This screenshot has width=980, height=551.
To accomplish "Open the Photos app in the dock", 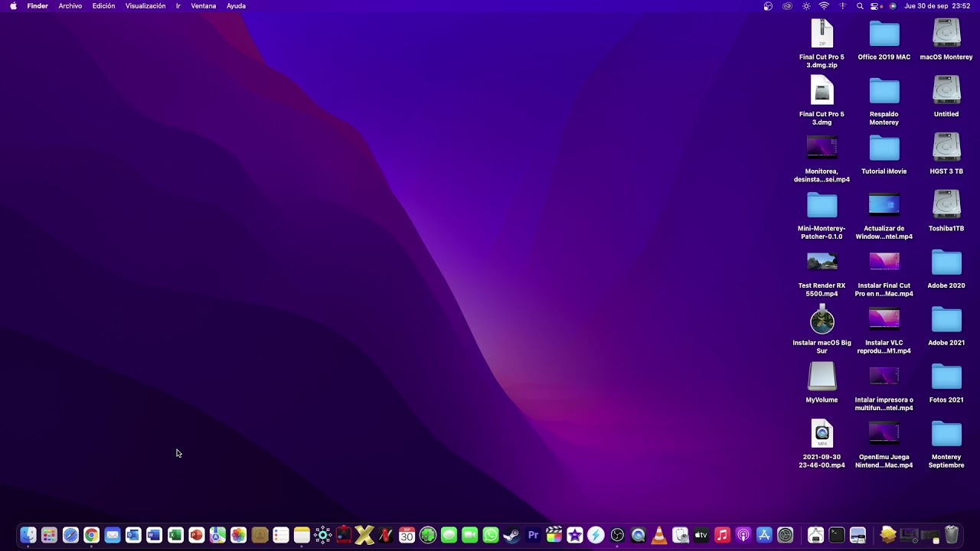I will (238, 536).
